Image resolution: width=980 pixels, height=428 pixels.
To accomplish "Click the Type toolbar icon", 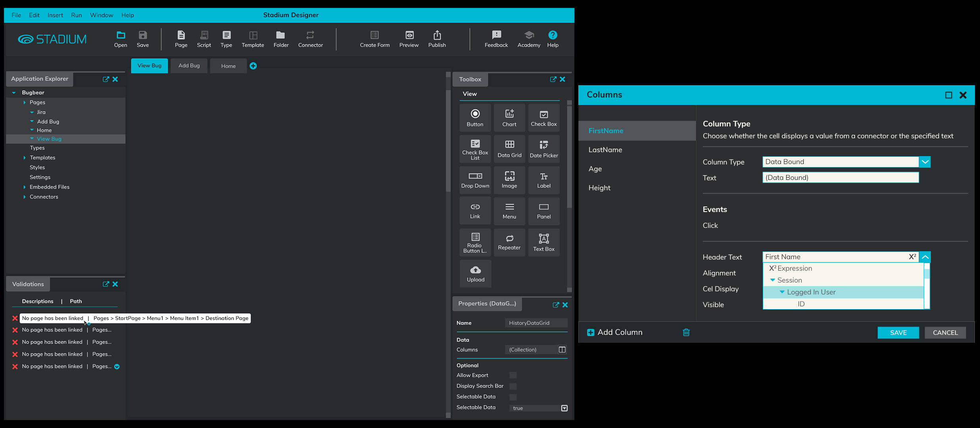I will point(226,39).
